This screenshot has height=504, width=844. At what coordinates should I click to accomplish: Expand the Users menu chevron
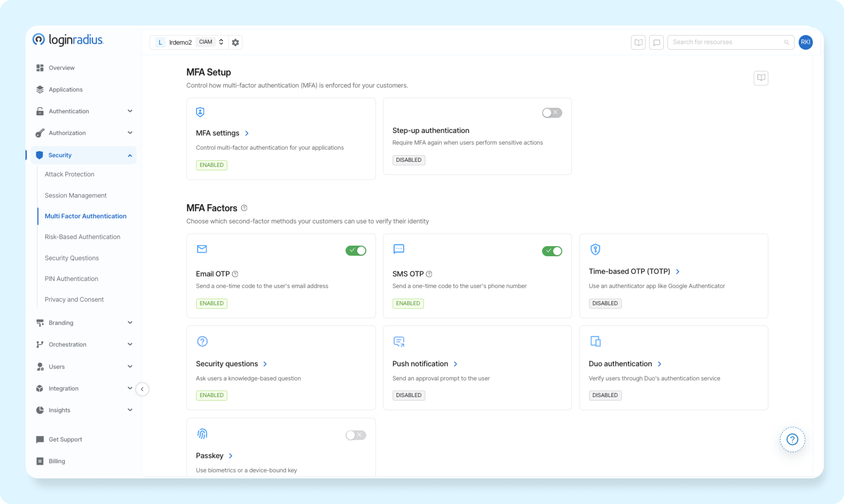(130, 366)
